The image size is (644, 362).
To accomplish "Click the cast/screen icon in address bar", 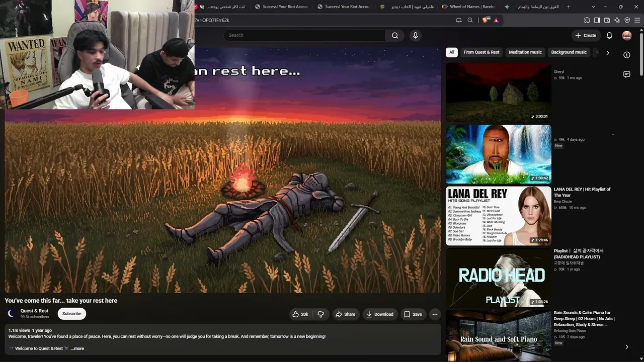I will coord(459,20).
